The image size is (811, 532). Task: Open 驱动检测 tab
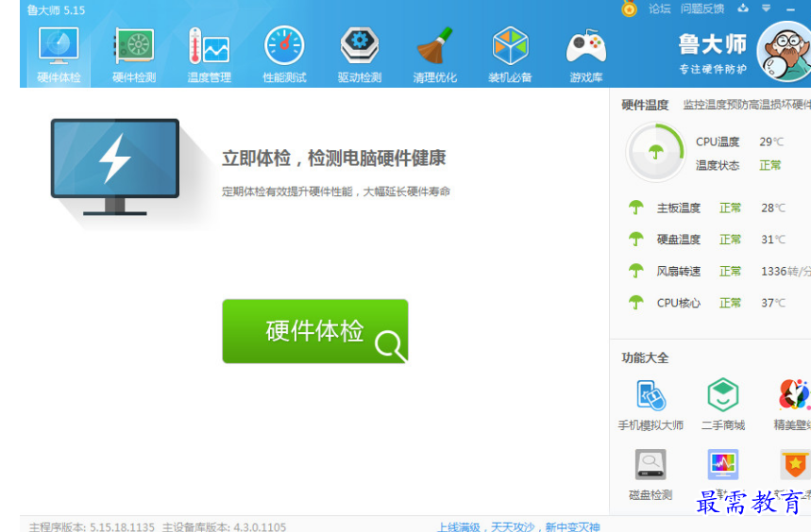coord(360,56)
